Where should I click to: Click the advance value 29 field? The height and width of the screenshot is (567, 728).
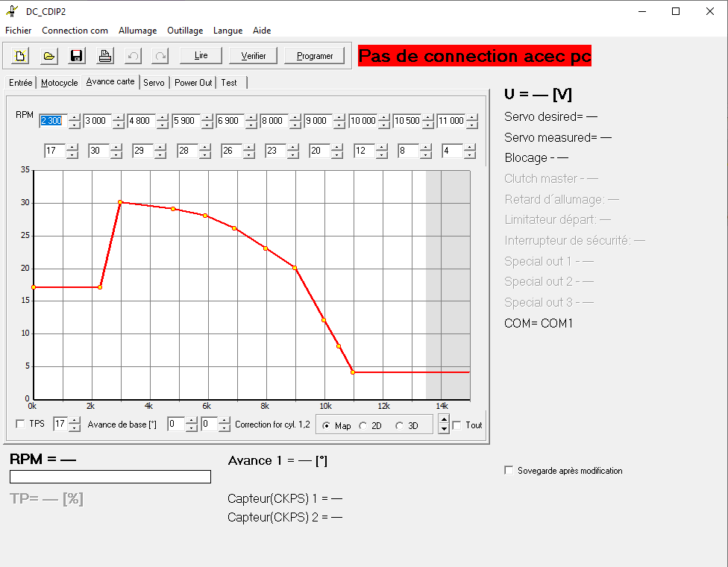(x=143, y=151)
